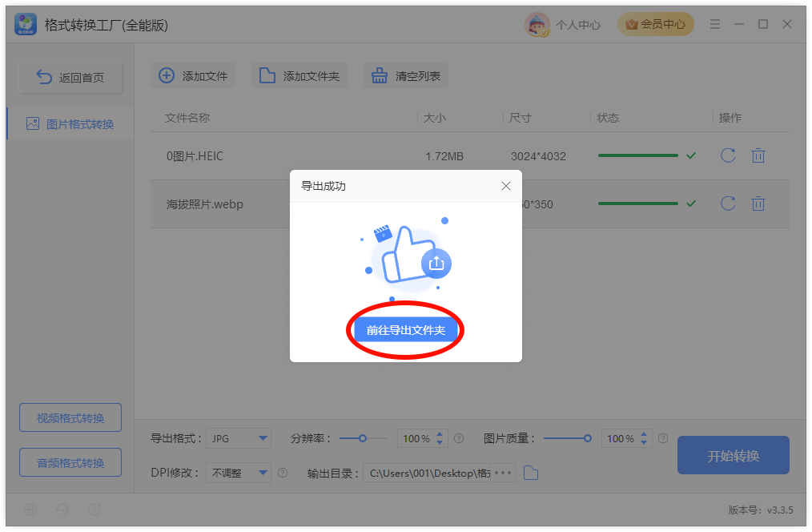Click 添加文件 in the toolbar
This screenshot has width=812, height=532.
pyautogui.click(x=193, y=75)
